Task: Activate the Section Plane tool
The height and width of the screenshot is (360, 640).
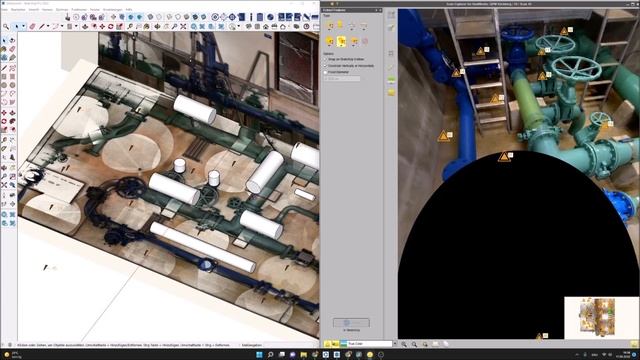Action: 12,204
